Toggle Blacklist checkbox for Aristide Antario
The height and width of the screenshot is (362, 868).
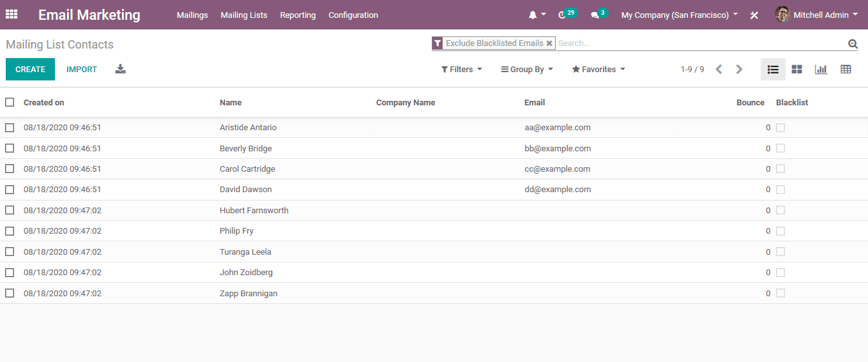[780, 128]
